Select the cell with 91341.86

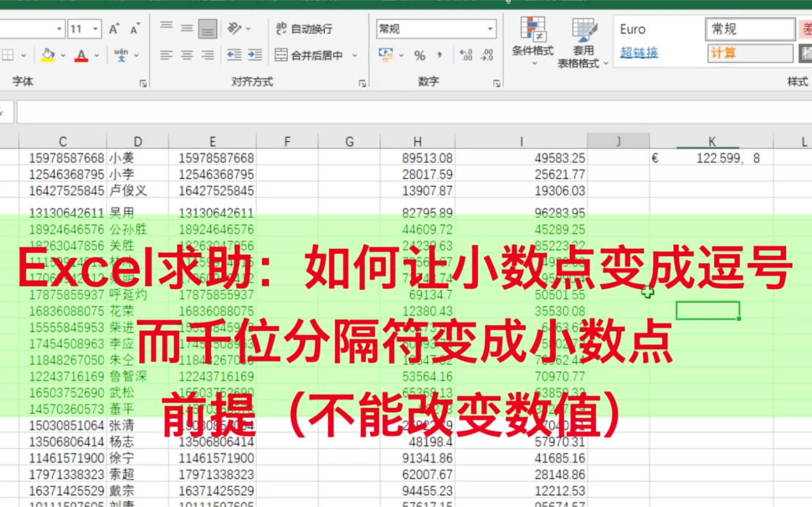pyautogui.click(x=417, y=458)
